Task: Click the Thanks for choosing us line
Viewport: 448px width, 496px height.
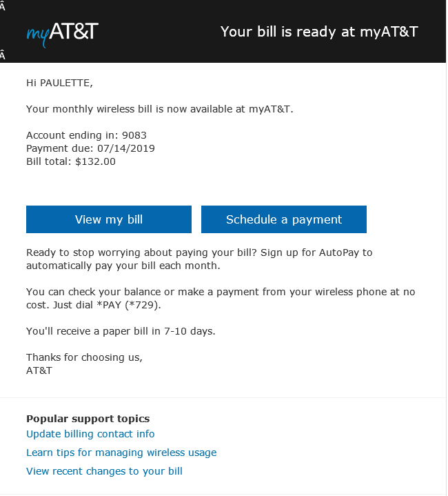Action: pos(84,357)
